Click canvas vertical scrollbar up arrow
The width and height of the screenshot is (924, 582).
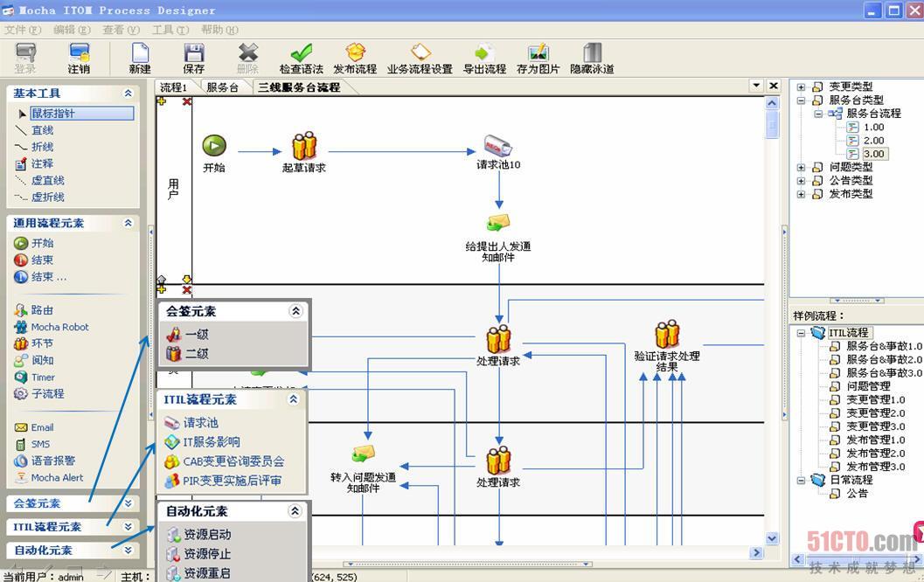(x=772, y=103)
